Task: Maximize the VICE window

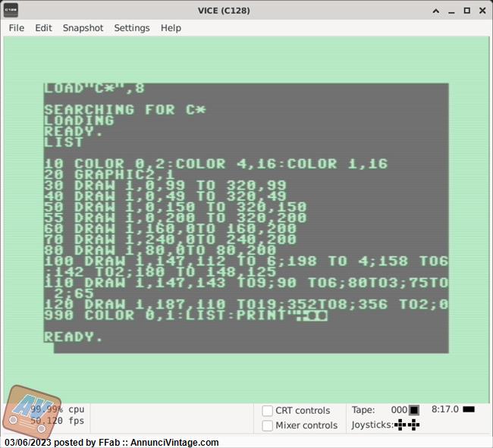Action: click(467, 11)
